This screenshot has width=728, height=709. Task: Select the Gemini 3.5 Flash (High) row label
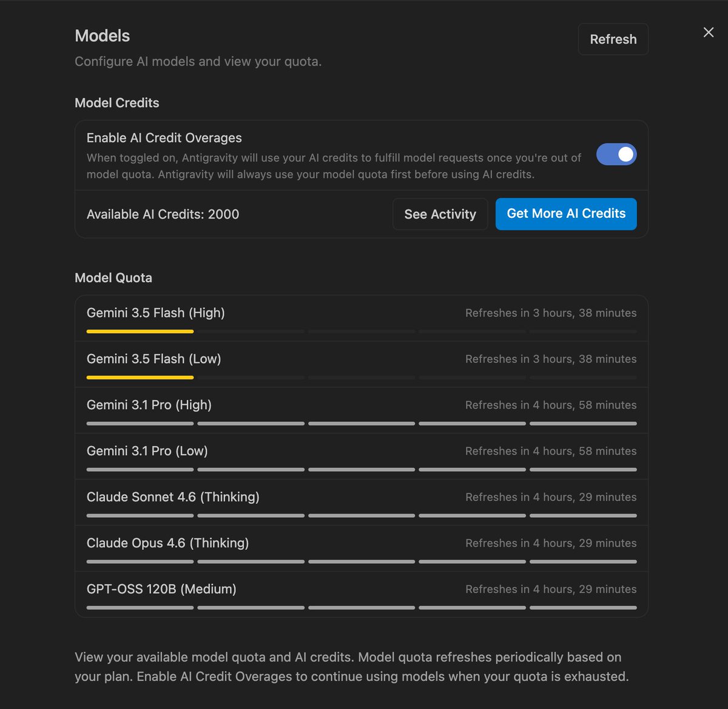coord(156,313)
